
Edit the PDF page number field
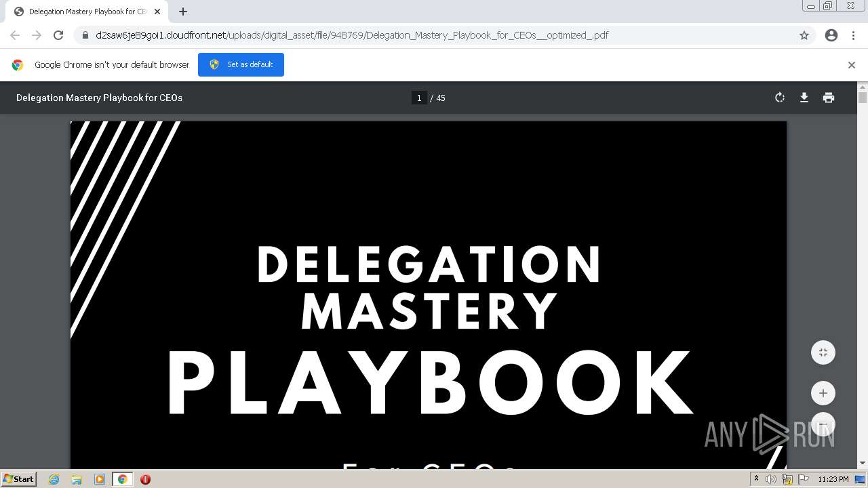(419, 98)
